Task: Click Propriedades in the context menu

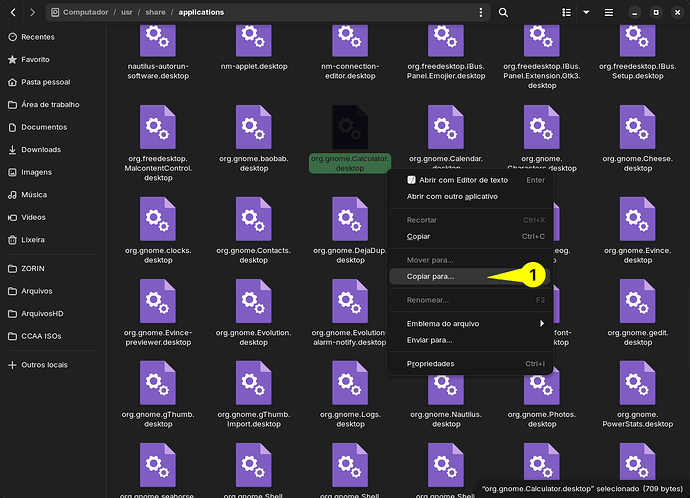Action: (x=430, y=364)
